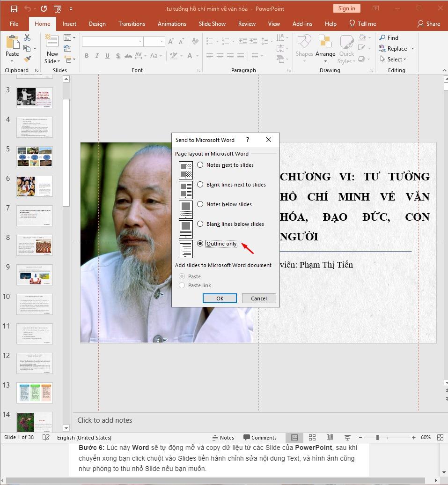448x485 pixels.
Task: Select the Outline only radio button
Action: [200, 243]
